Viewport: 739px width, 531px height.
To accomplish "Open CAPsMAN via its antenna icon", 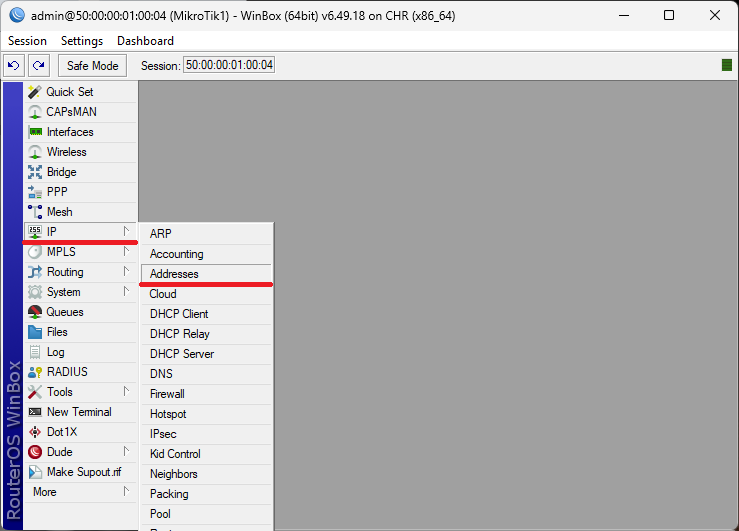I will (35, 112).
